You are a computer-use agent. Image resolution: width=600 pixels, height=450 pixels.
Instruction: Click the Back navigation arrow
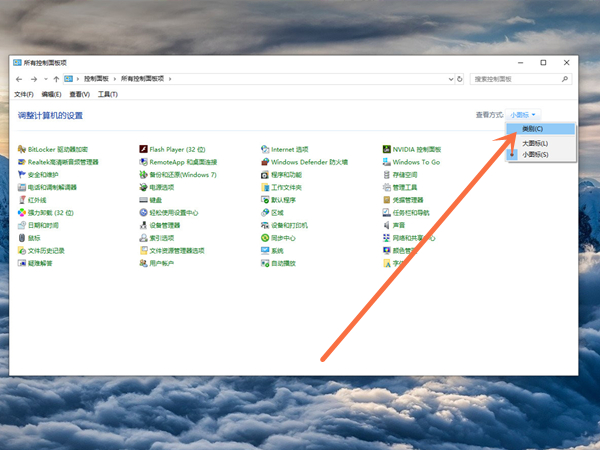[20, 78]
